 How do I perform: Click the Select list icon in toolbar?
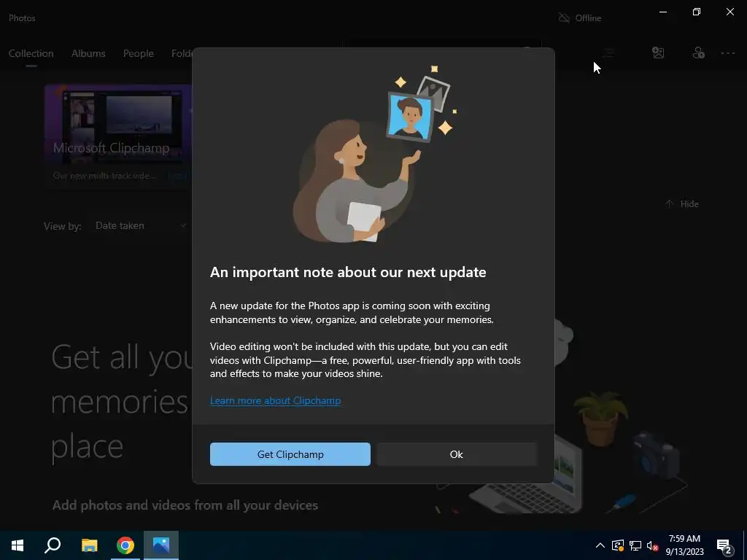609,52
